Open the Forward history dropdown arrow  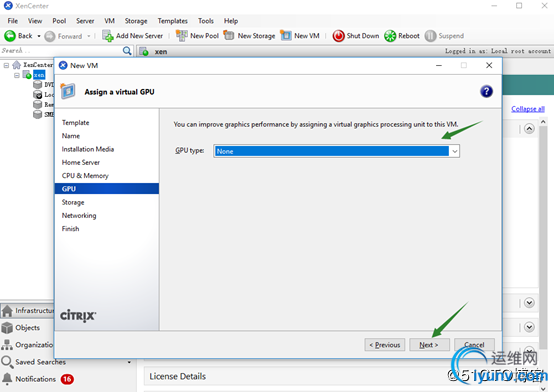(89, 36)
